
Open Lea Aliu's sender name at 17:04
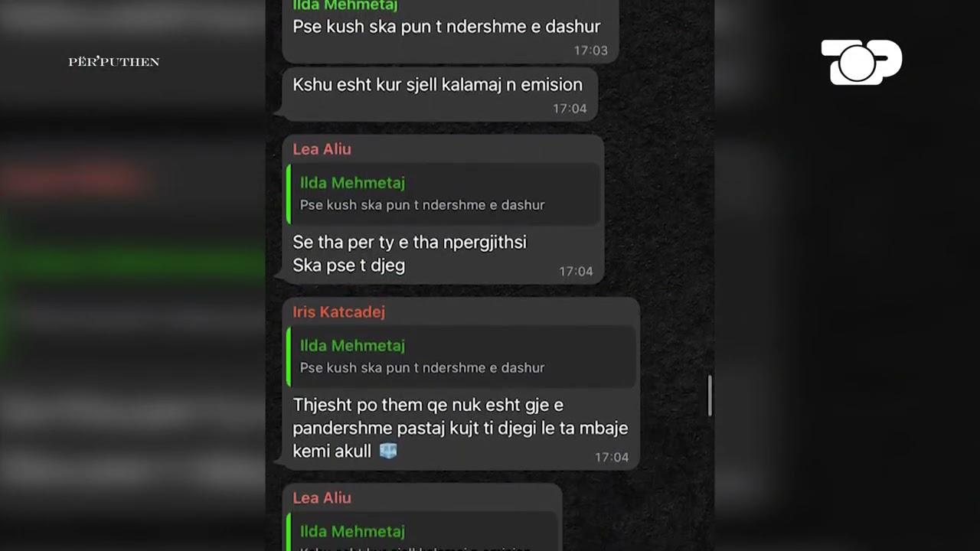click(x=322, y=149)
